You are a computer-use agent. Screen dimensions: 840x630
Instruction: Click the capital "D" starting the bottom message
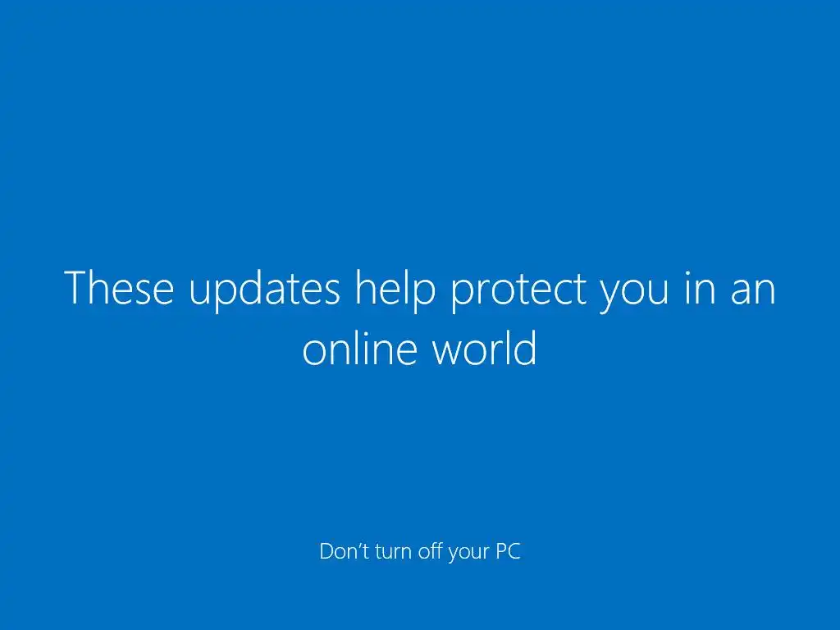[x=326, y=551]
